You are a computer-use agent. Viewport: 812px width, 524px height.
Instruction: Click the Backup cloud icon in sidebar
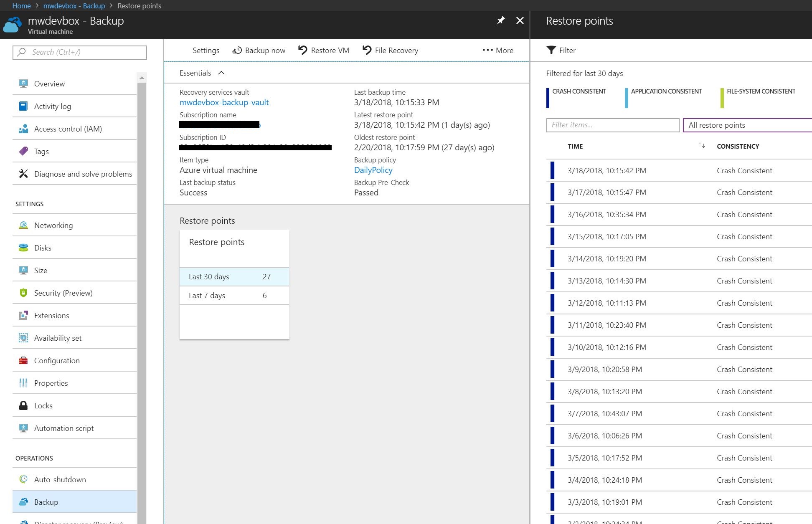coord(23,502)
